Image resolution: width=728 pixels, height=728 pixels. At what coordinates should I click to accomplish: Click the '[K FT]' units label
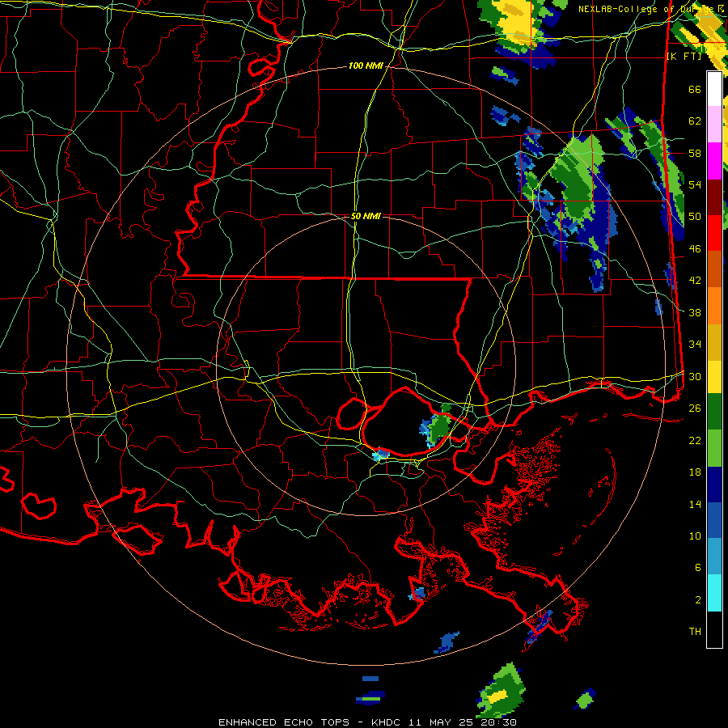coord(684,57)
